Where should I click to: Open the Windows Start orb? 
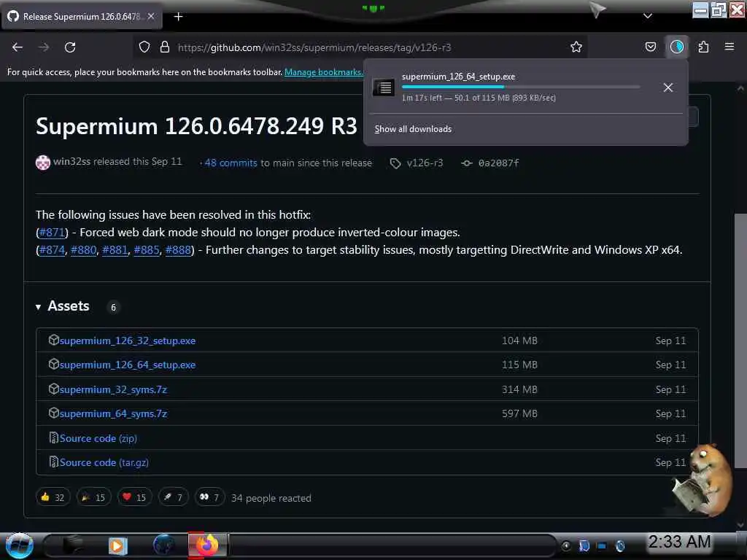(19, 545)
